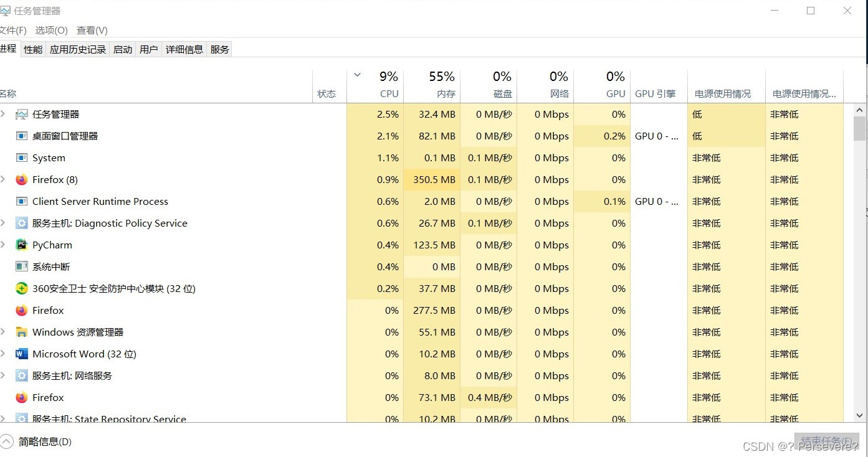Viewport: 868px width, 457px height.
Task: Click the 0.4 MB/秒 disk cell
Action: coord(489,398)
